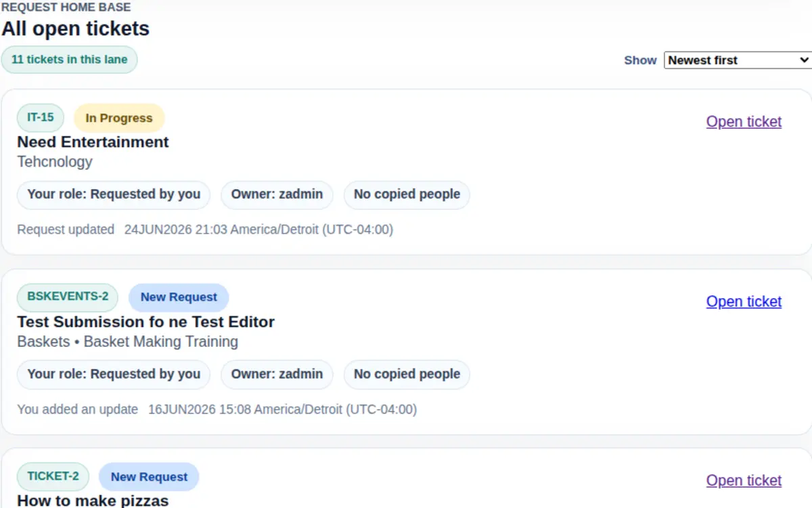Open ticket for How to make pizzas
Viewport: 812px width, 508px height.
coord(744,481)
